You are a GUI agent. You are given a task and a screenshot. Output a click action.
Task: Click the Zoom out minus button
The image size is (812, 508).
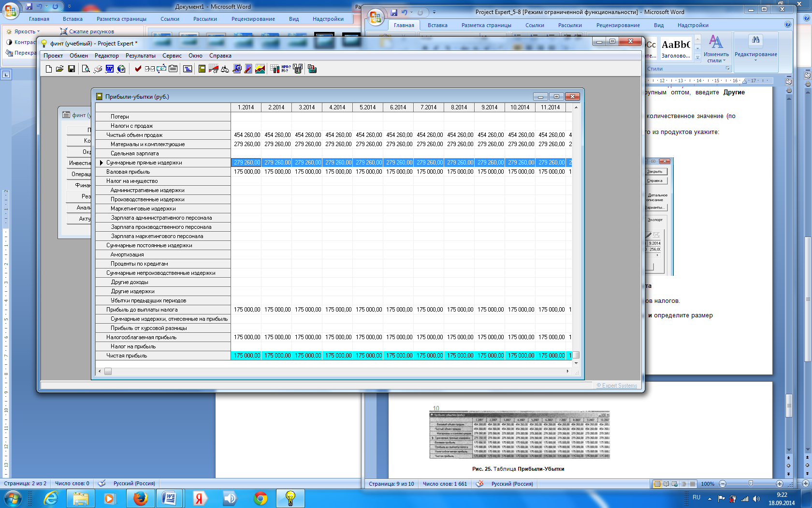coord(723,484)
